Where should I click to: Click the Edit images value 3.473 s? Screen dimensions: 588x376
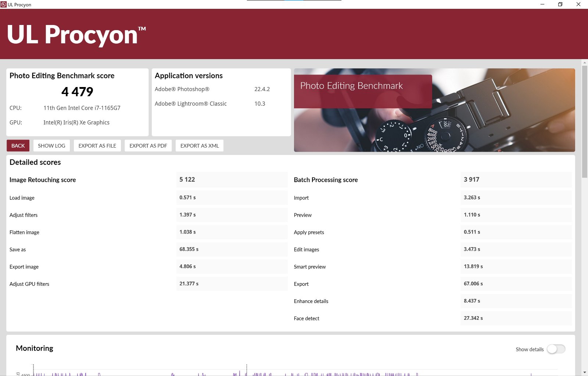click(472, 249)
